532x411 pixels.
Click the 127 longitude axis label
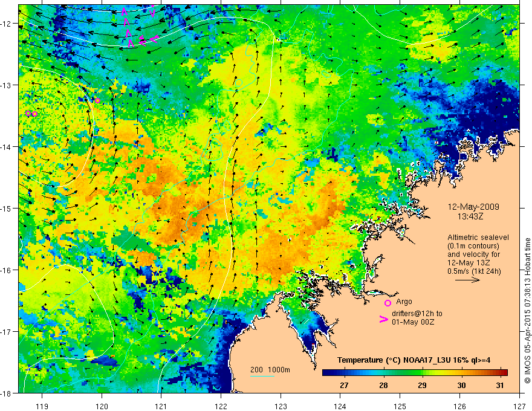coord(519,406)
